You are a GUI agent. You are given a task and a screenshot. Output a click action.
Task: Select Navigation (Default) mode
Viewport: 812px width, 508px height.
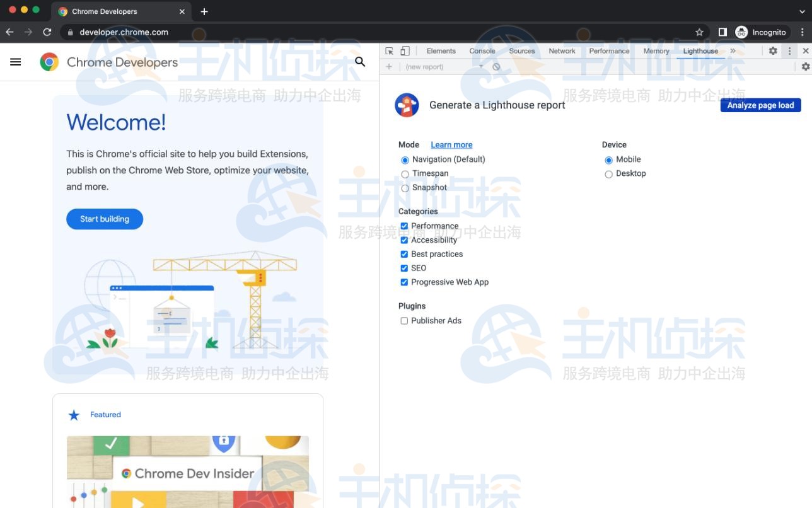pyautogui.click(x=405, y=160)
